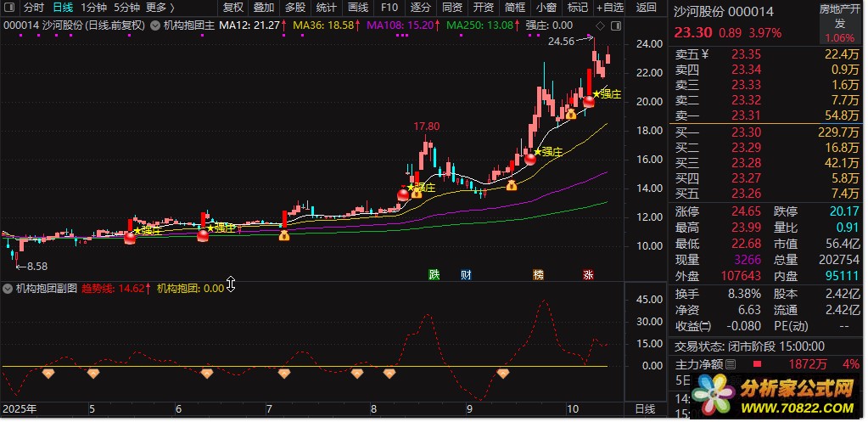Expand the 更多 timeframe options

pos(160,8)
